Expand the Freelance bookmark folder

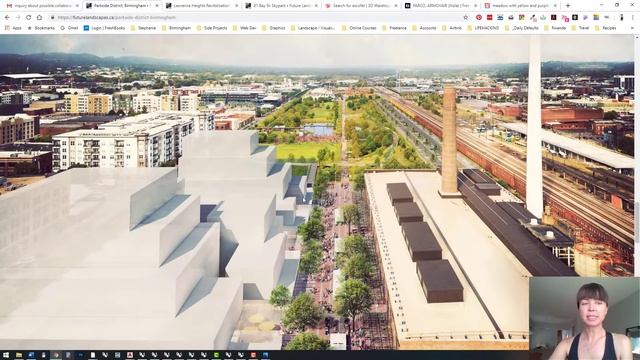tap(394, 28)
